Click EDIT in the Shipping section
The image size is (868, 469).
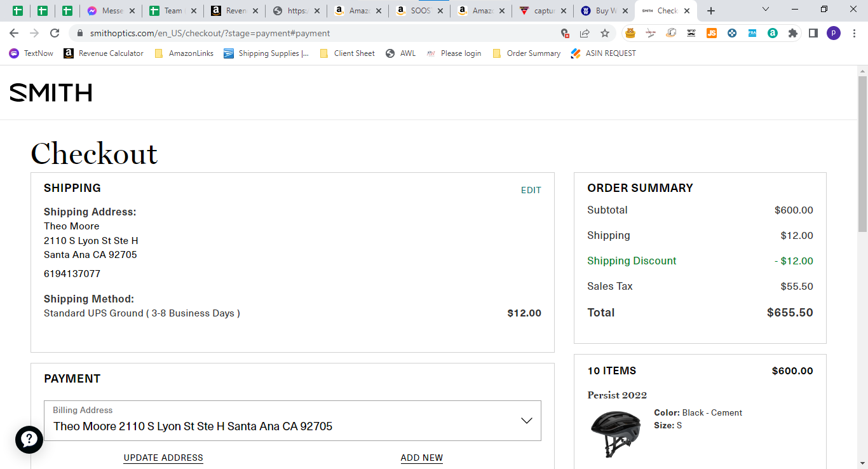tap(531, 190)
